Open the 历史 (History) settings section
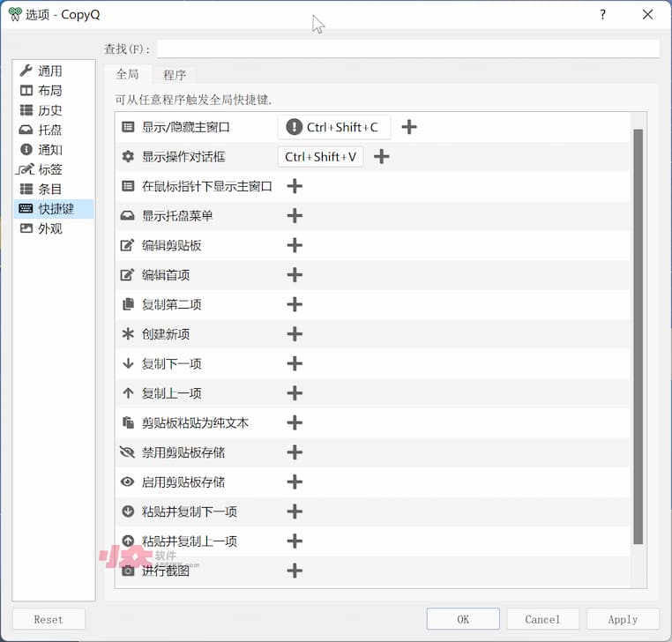672x642 pixels. [53, 110]
